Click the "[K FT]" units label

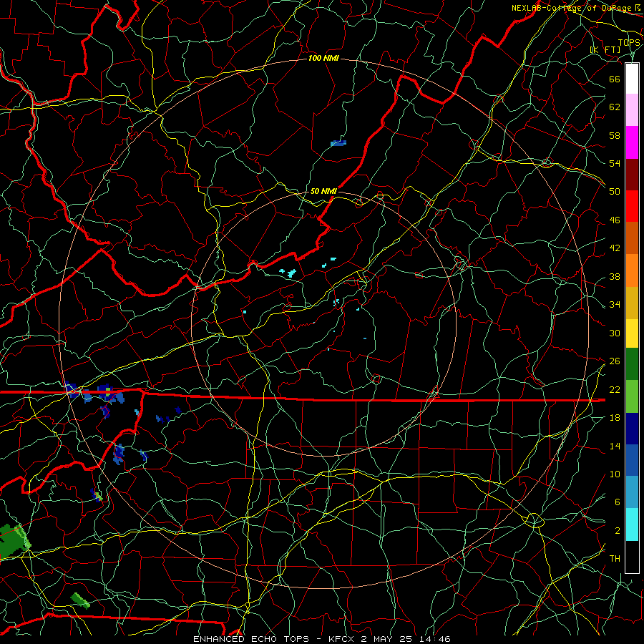[x=605, y=49]
